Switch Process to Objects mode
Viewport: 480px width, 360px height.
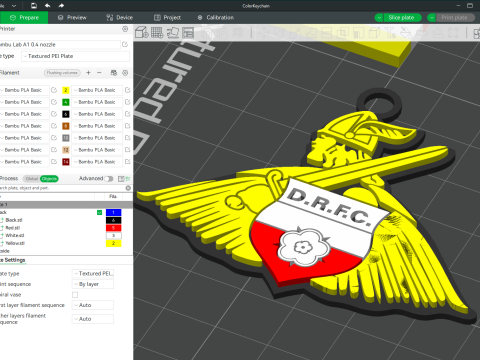(x=49, y=179)
